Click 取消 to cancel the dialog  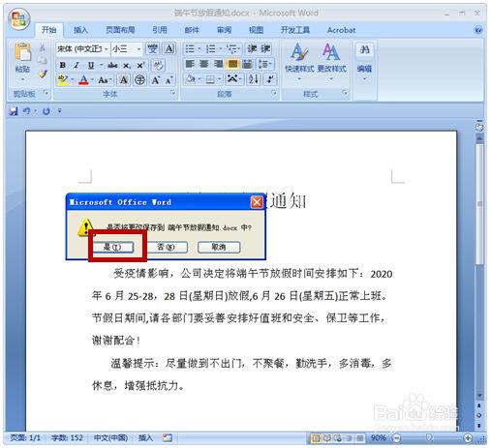click(x=219, y=247)
